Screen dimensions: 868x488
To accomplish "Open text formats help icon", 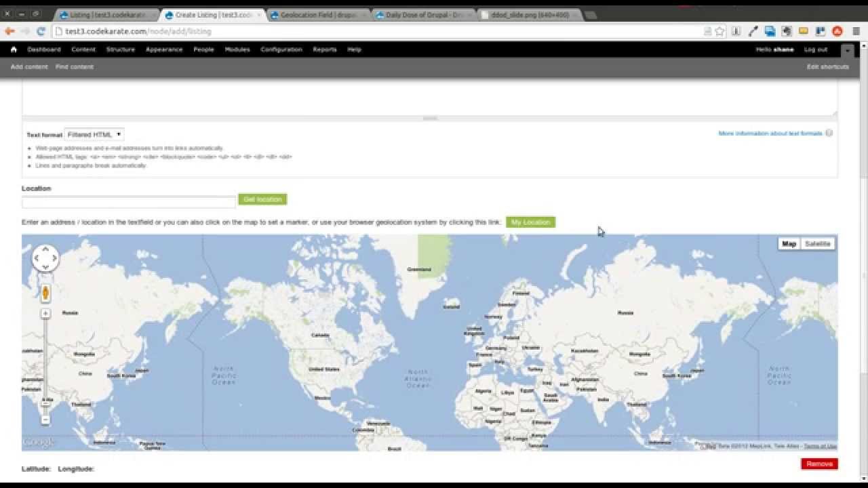I will (x=829, y=134).
